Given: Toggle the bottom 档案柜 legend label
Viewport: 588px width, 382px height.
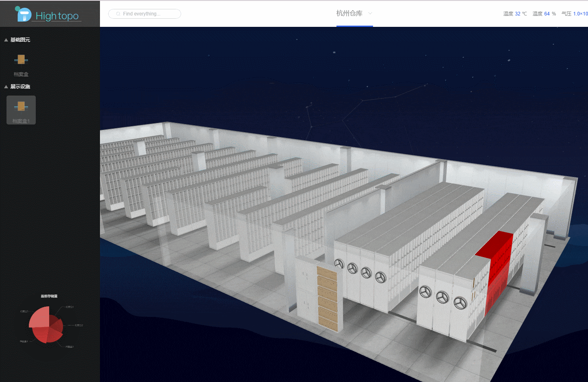Looking at the screenshot, I should [69, 347].
